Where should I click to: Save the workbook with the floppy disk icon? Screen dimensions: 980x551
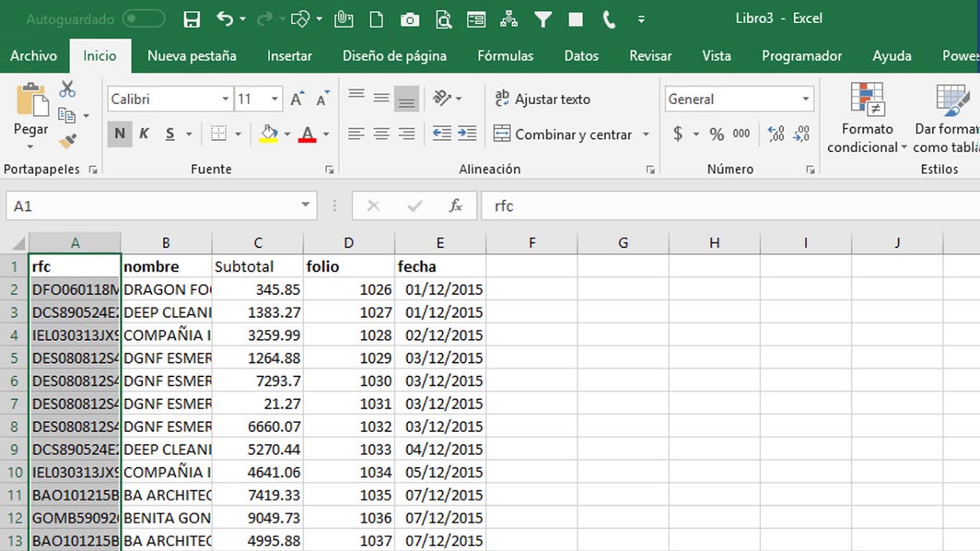192,19
